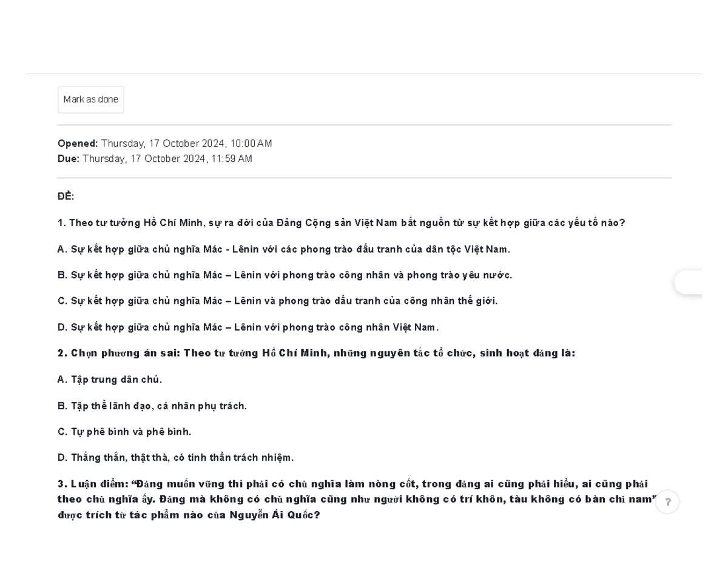This screenshot has height=562, width=728.
Task: Select question 1 answer A, dân tộc Việt Nam
Action: click(x=283, y=249)
